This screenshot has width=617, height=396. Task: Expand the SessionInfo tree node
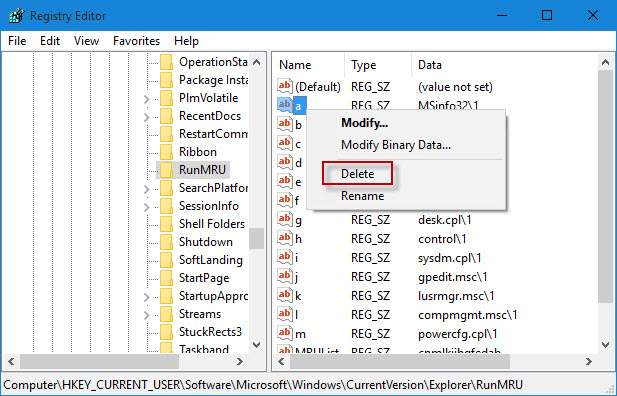(147, 207)
